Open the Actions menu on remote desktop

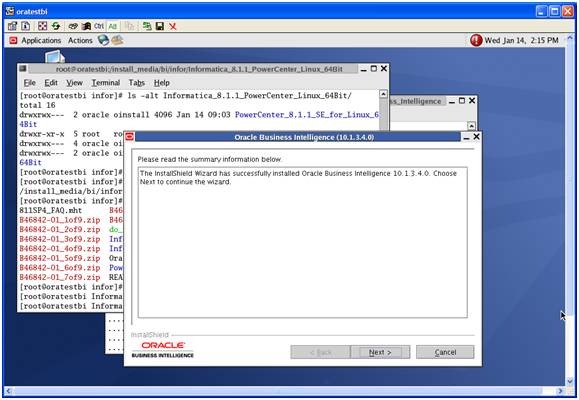tap(80, 40)
